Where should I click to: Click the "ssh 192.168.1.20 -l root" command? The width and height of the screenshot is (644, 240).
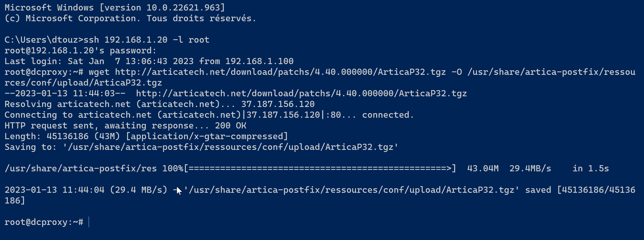pos(146,40)
